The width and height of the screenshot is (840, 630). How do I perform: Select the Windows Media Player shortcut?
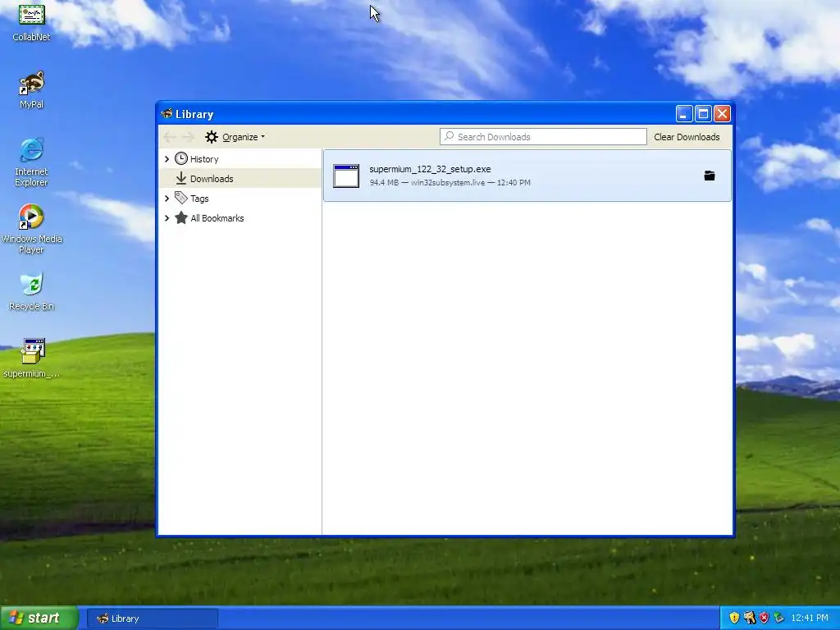pos(32,230)
